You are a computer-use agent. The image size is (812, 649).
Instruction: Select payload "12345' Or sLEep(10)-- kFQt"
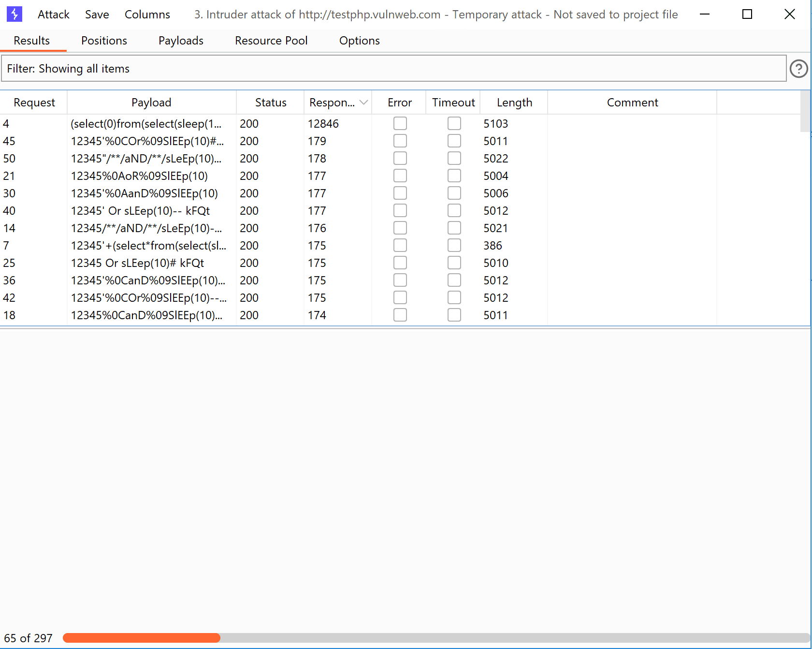(x=140, y=211)
